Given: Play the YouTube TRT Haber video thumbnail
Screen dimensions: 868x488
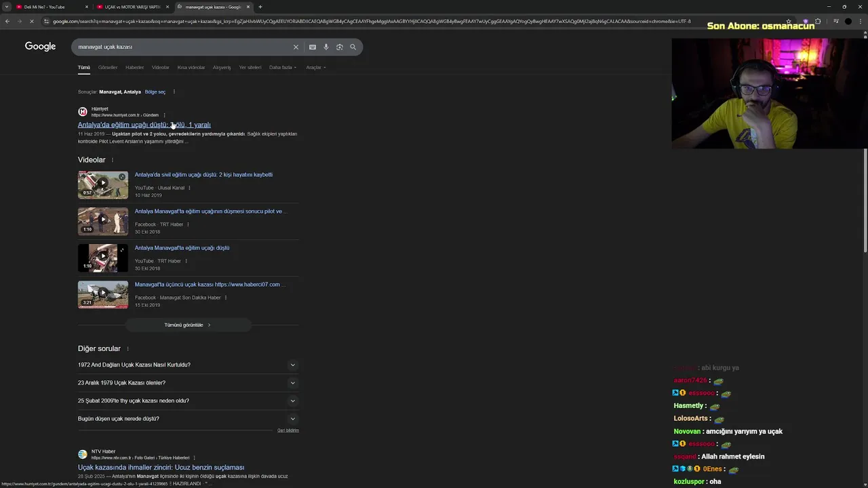Looking at the screenshot, I should (x=103, y=258).
